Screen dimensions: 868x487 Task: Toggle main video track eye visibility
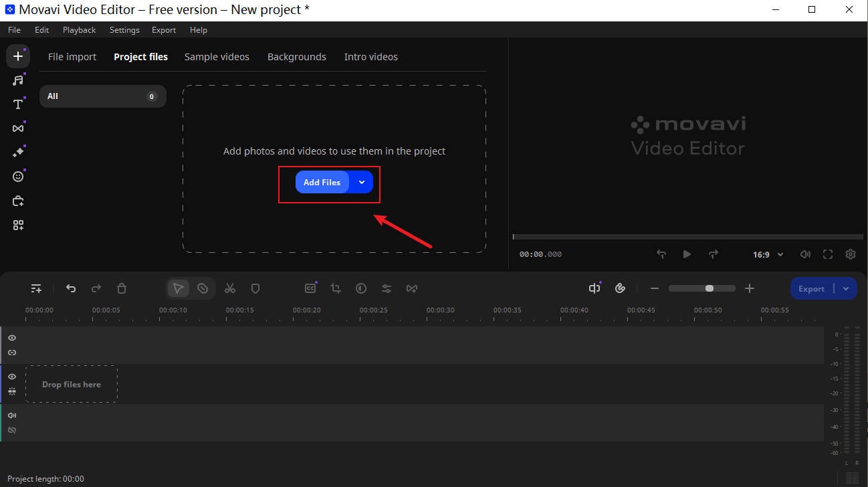[x=12, y=377]
